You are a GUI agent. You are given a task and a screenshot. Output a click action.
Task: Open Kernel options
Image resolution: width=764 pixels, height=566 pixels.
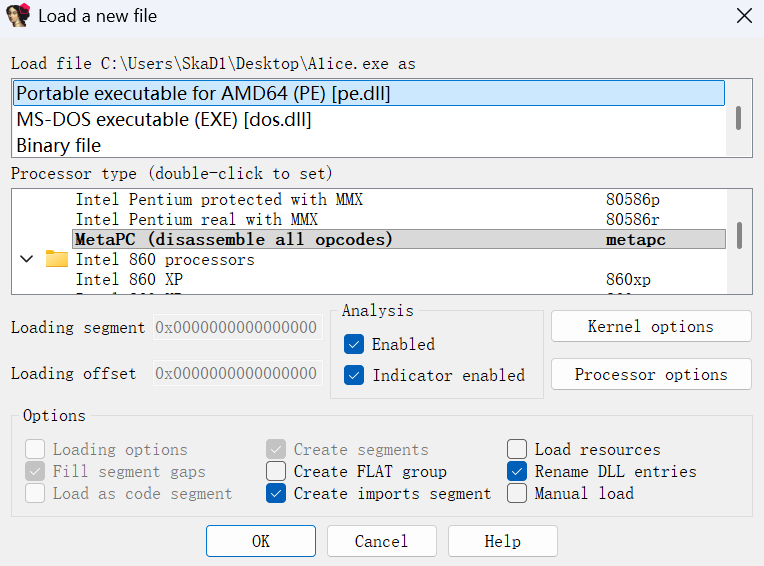coord(650,326)
